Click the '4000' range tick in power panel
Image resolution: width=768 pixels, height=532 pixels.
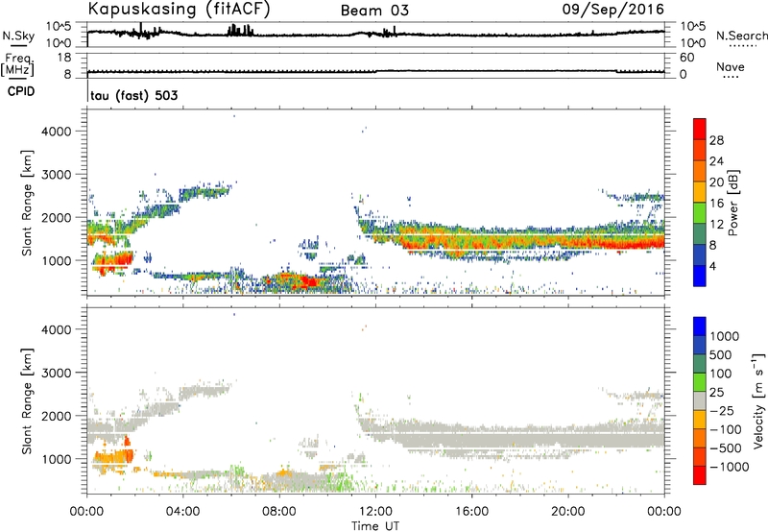coord(56,132)
